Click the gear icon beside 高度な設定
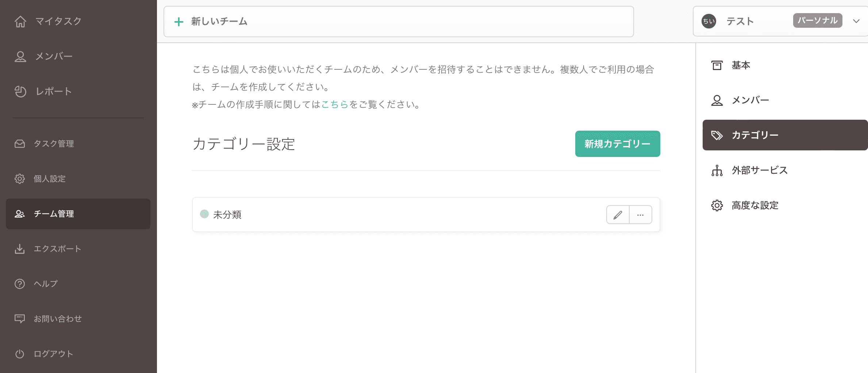The width and height of the screenshot is (868, 373). [x=717, y=205]
